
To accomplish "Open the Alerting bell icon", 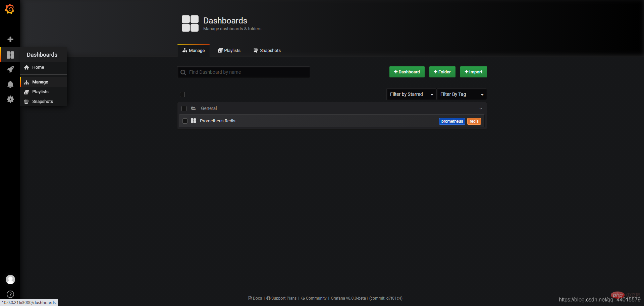I will [x=10, y=84].
